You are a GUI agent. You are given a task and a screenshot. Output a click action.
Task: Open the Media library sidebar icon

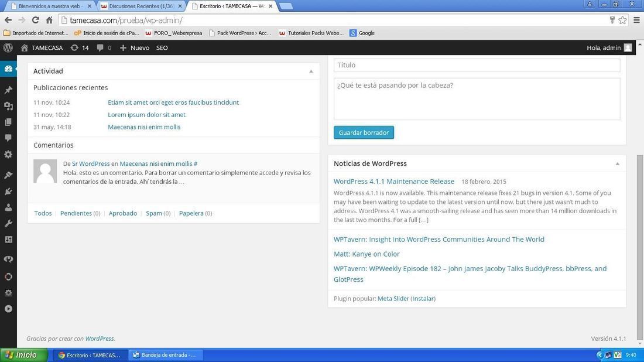(8, 106)
